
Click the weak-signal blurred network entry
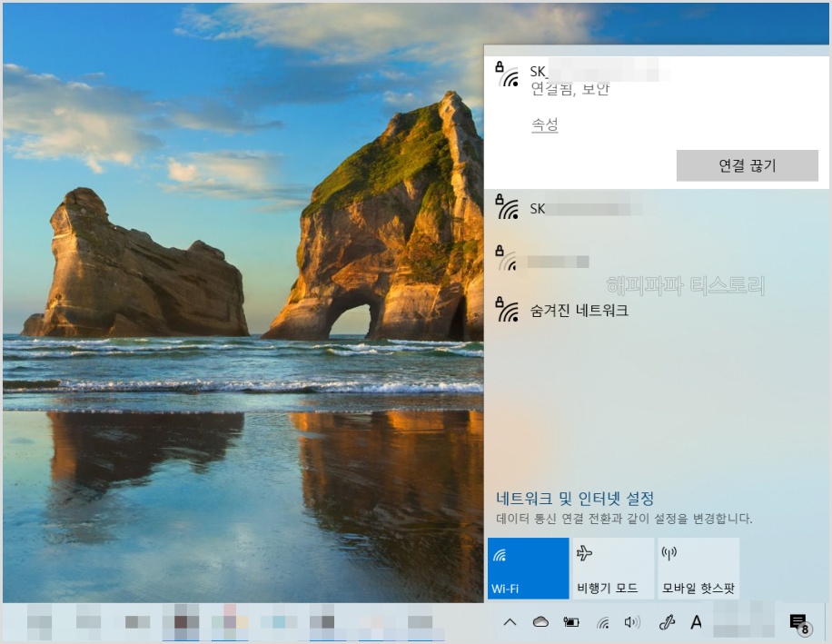[658, 260]
